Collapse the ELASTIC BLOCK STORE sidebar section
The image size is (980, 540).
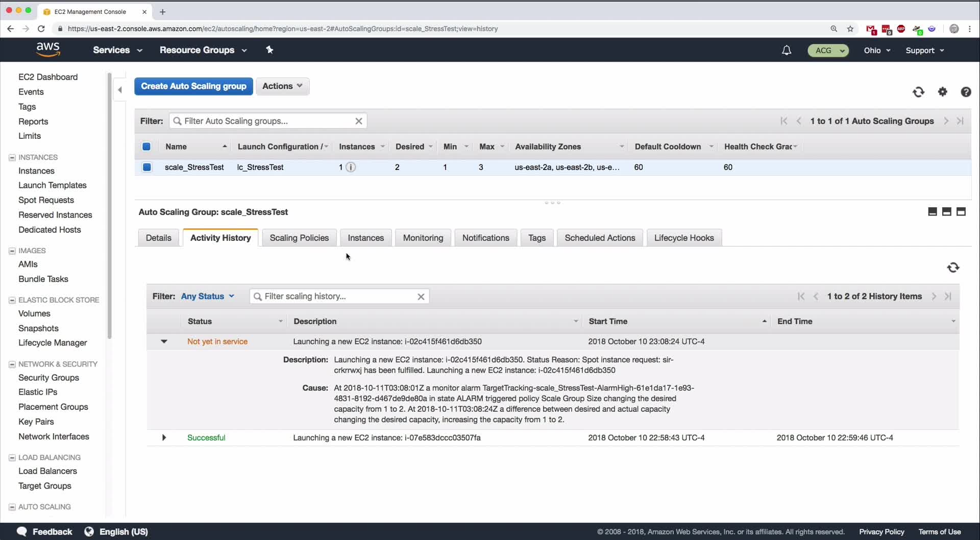click(12, 300)
